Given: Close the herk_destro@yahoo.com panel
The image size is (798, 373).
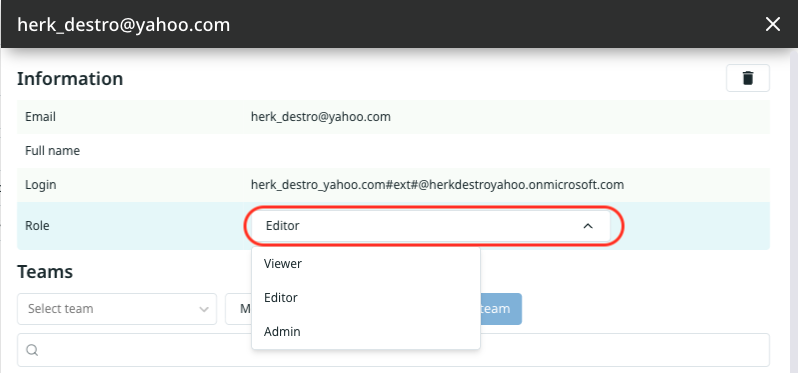Looking at the screenshot, I should [773, 24].
